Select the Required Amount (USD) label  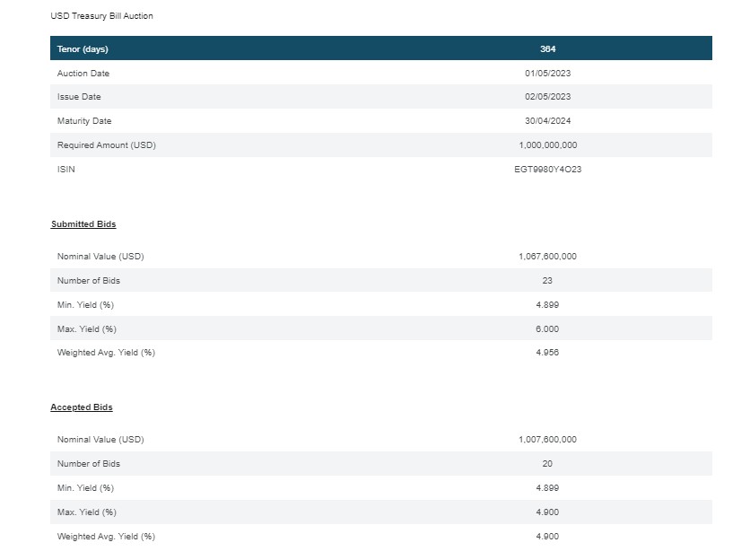point(106,145)
